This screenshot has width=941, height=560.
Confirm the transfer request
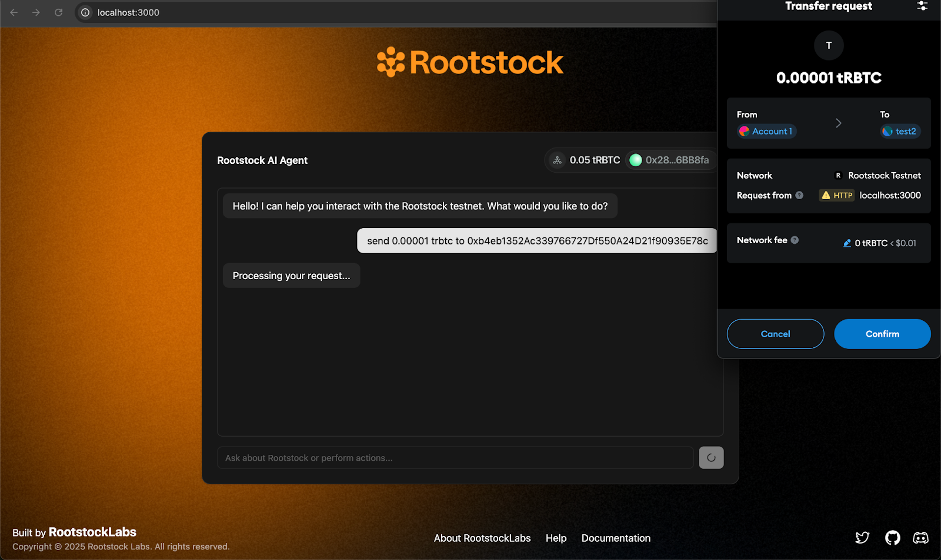tap(882, 334)
